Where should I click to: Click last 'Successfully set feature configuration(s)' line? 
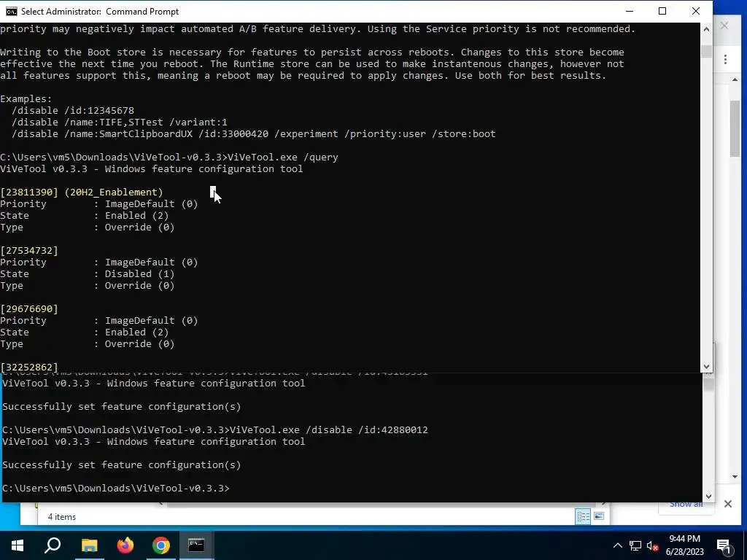[122, 464]
